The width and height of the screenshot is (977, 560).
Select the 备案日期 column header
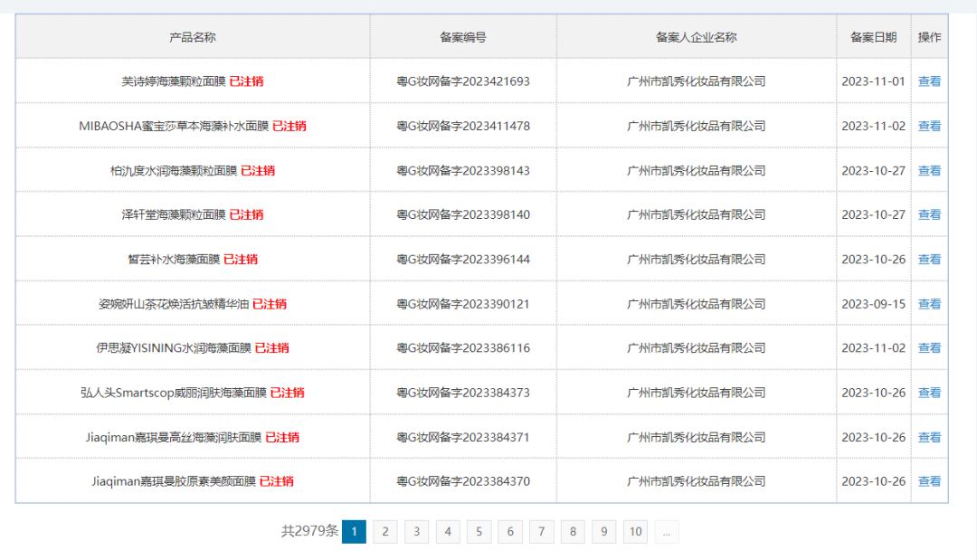[x=874, y=37]
